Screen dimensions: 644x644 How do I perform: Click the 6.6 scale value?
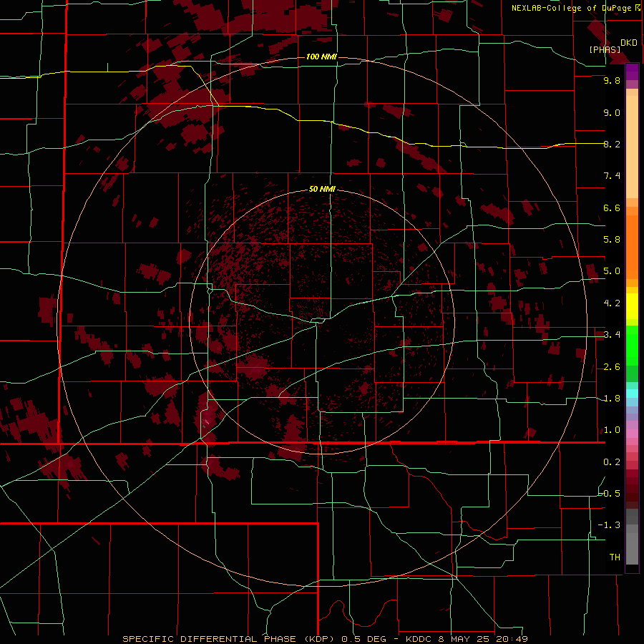612,208
